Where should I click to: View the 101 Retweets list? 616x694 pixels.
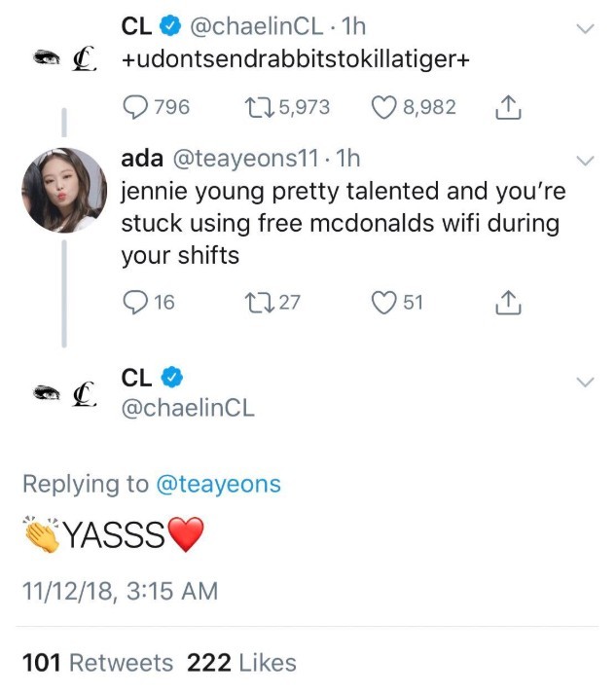click(97, 663)
